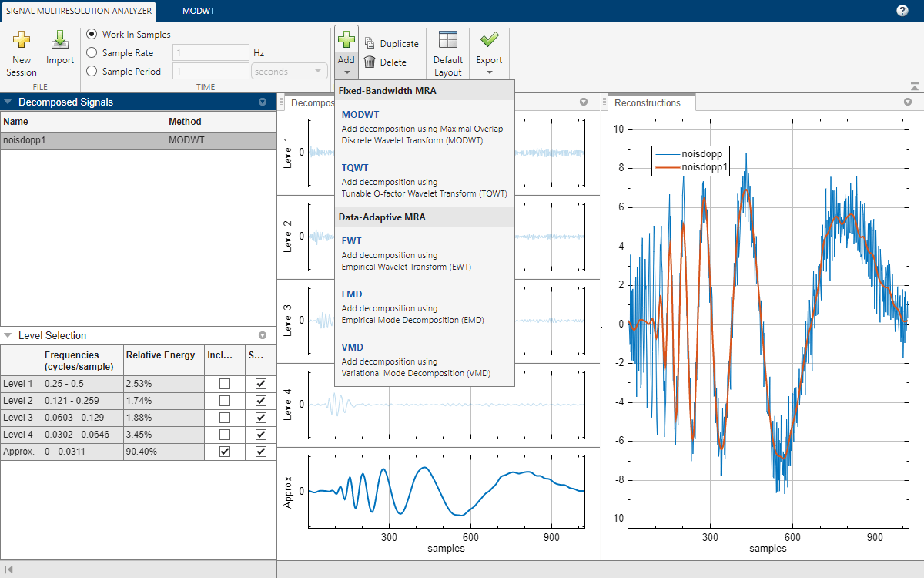This screenshot has width=924, height=578.
Task: Select the Sample Rate radio button
Action: coord(92,53)
